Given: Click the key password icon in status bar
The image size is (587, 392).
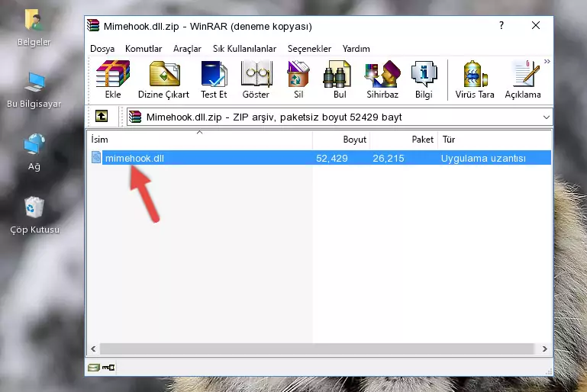Looking at the screenshot, I should point(108,368).
